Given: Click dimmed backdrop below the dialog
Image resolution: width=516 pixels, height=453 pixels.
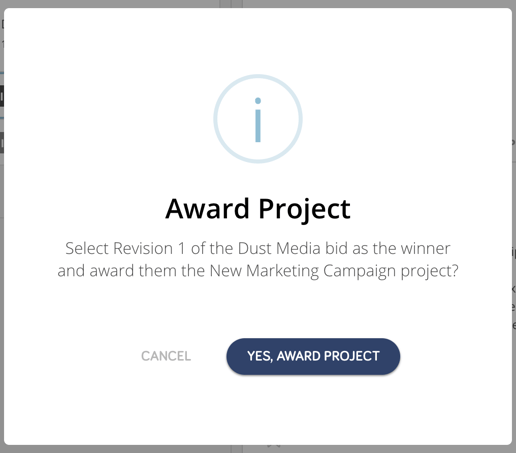Looking at the screenshot, I should pos(133,449).
